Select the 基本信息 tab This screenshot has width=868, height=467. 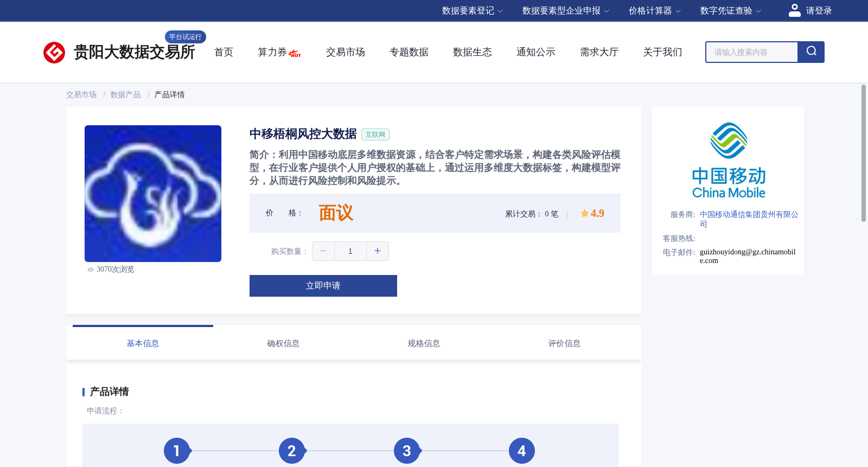click(143, 343)
